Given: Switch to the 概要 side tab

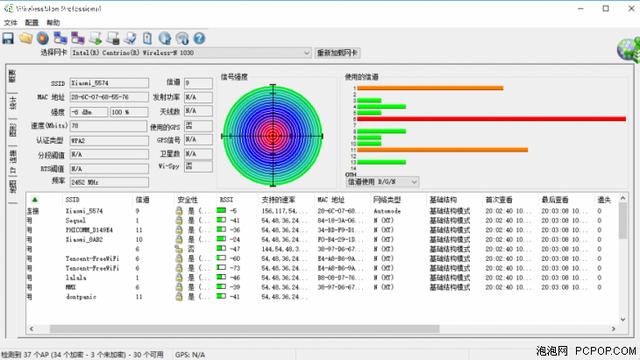Looking at the screenshot, I should coord(12,77).
